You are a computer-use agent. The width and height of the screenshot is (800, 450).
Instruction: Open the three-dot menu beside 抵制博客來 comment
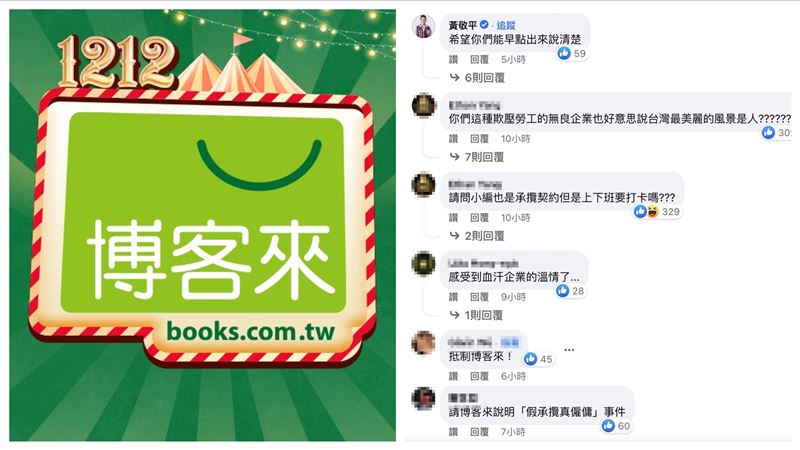pyautogui.click(x=569, y=350)
